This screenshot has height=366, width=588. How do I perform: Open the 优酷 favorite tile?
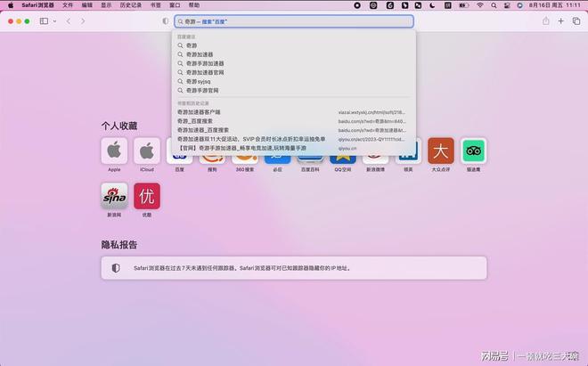(147, 196)
